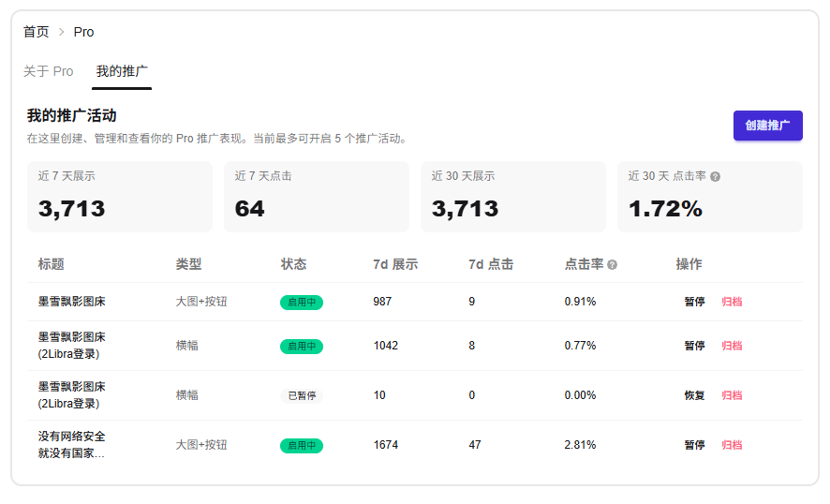Pause the 没有网络安全 promotion
The width and height of the screenshot is (830, 504).
click(x=694, y=445)
